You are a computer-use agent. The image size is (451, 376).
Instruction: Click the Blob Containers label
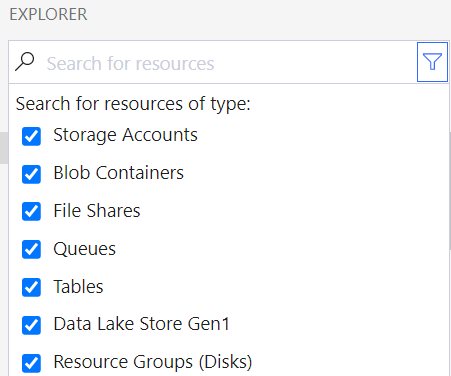(x=119, y=173)
